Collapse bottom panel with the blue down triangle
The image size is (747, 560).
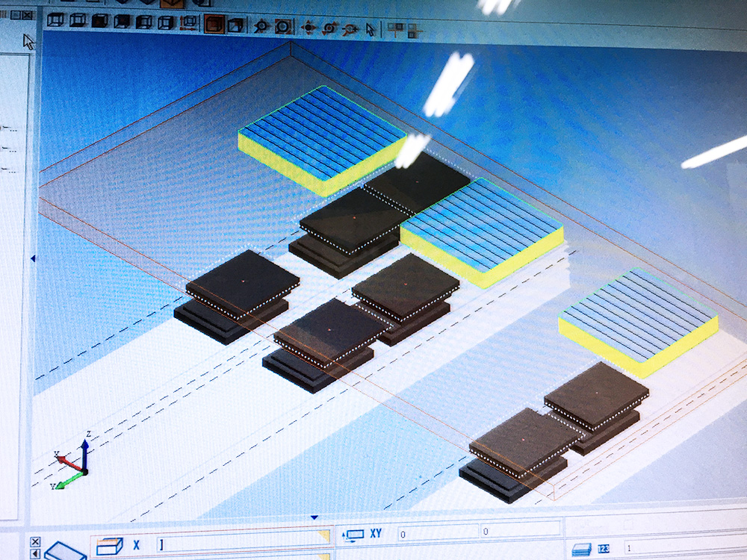pos(314,517)
